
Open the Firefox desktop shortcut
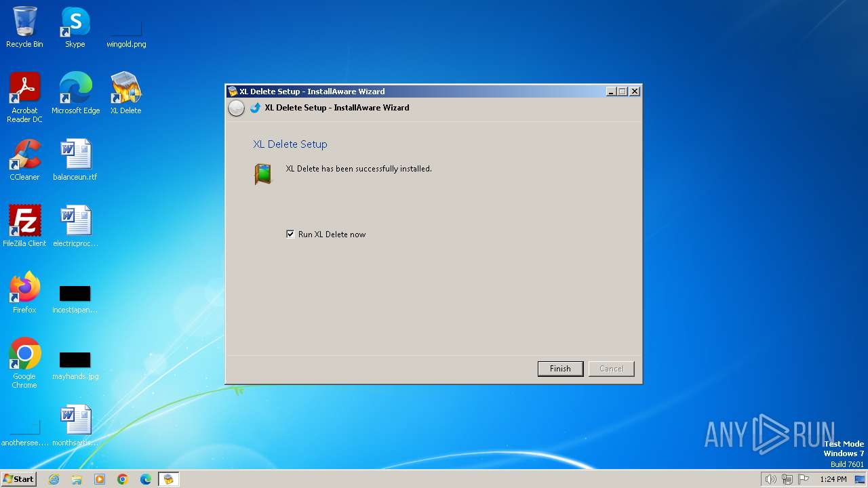point(24,292)
